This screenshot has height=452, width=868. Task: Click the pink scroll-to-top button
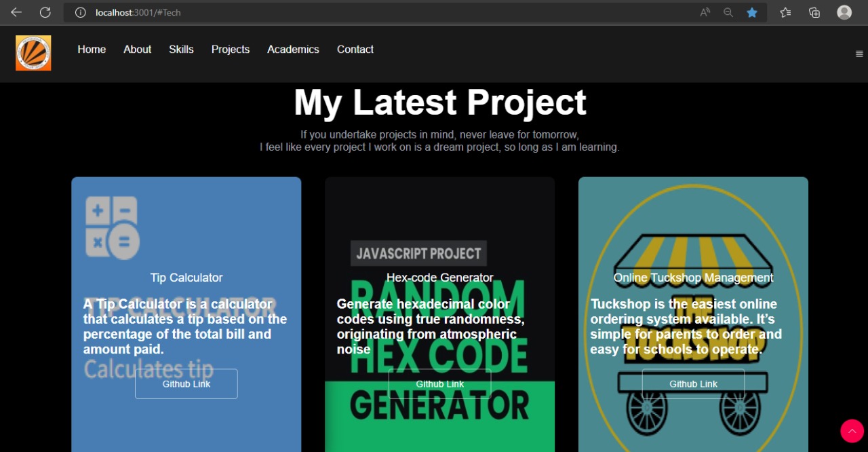[x=852, y=431]
